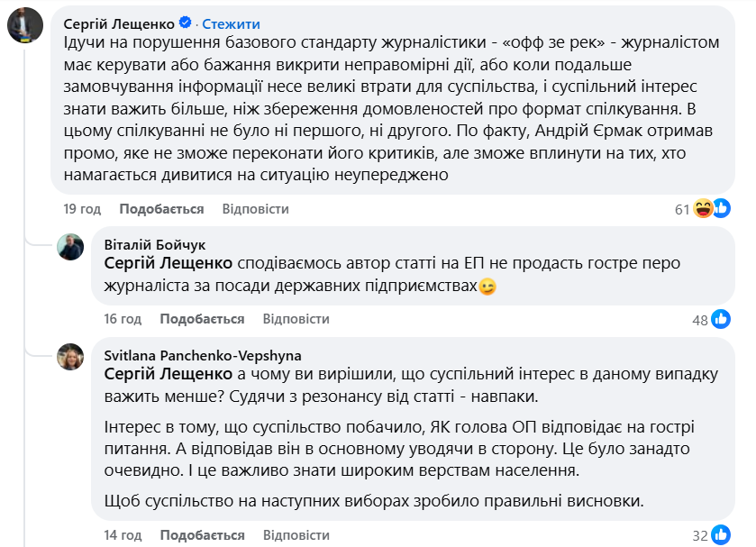The image size is (756, 547).
Task: Open the like reaction icon showing 32
Action: point(721,535)
